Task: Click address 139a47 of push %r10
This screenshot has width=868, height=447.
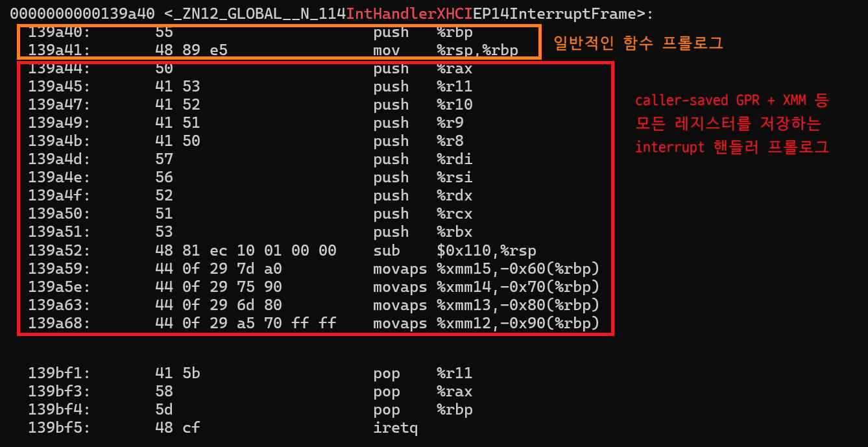Action: 59,104
